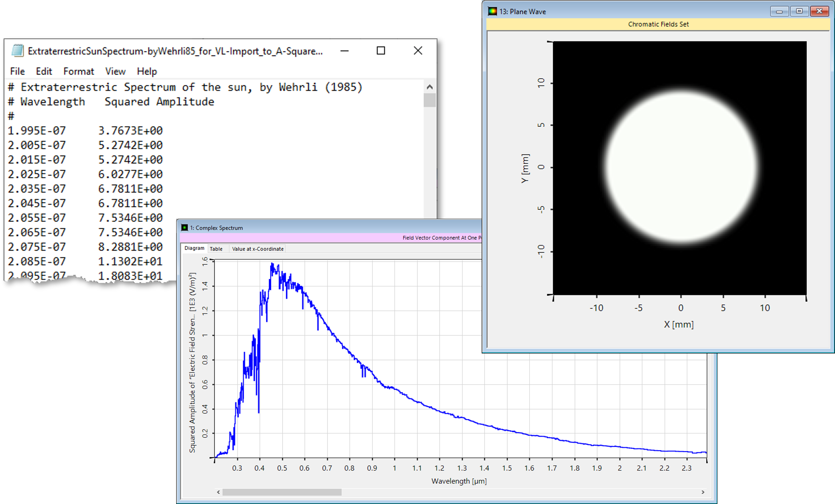Viewport: 835px width, 504px height.
Task: Open the Help menu in Notepad
Action: [x=147, y=71]
